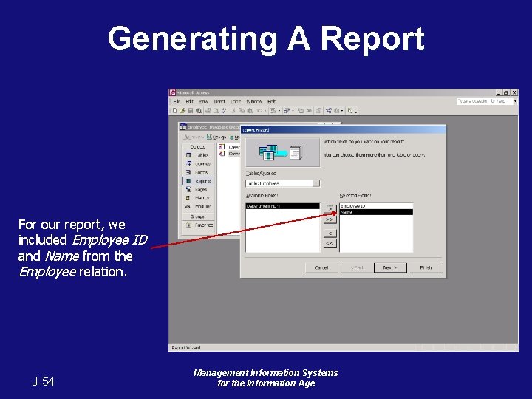532x399 pixels.
Task: Click first Create report item in list
Action: [x=230, y=147]
